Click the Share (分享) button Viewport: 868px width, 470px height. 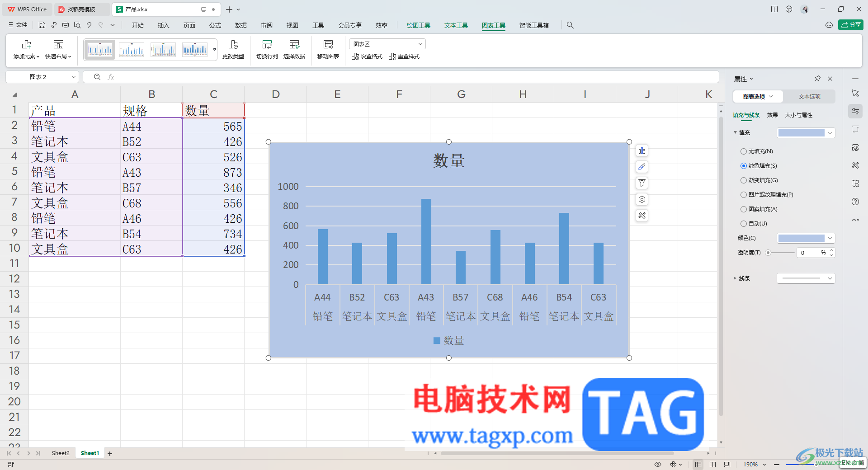point(851,25)
